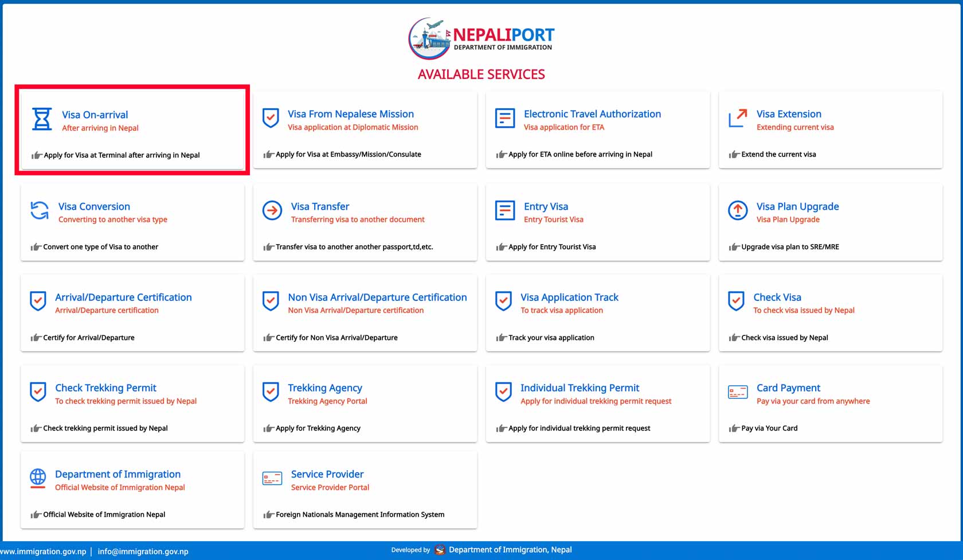Viewport: 963px width, 560px height.
Task: Select Electronic Travel Authorization title
Action: point(592,114)
